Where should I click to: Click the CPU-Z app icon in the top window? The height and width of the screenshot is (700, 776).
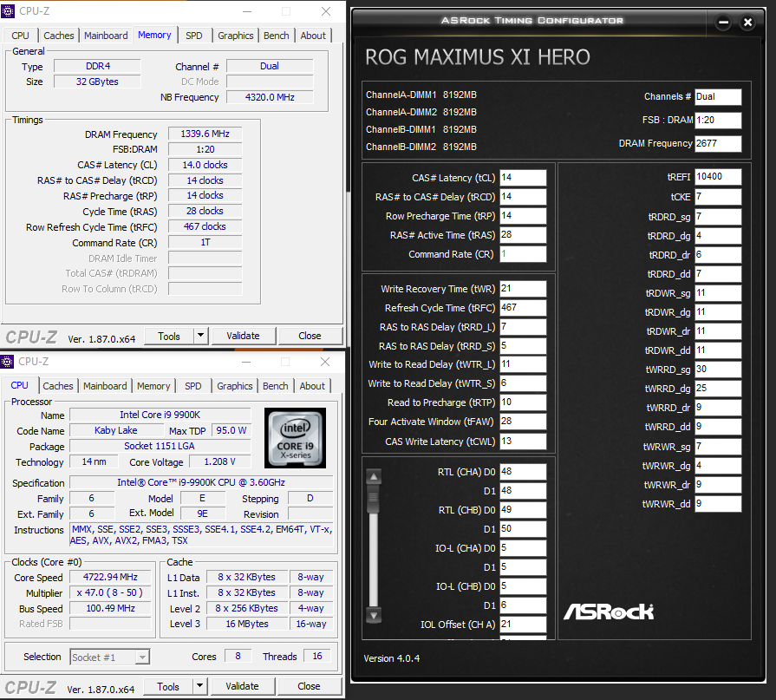[8, 11]
